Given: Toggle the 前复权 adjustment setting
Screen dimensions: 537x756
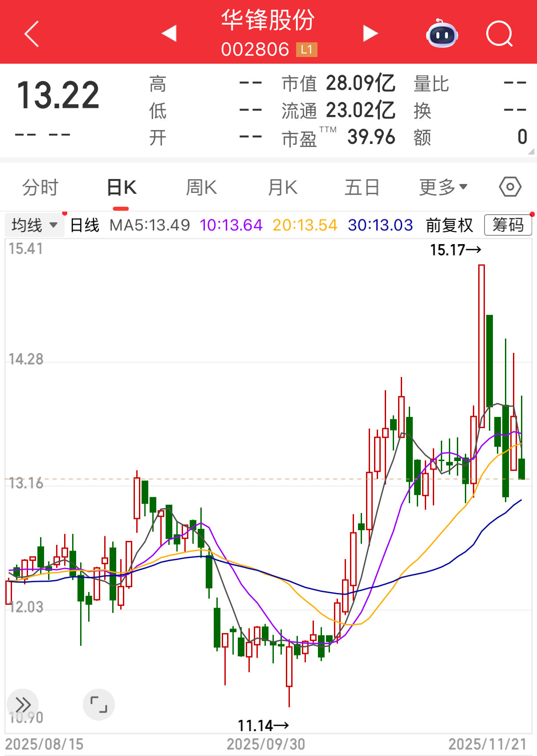Looking at the screenshot, I should [x=449, y=225].
